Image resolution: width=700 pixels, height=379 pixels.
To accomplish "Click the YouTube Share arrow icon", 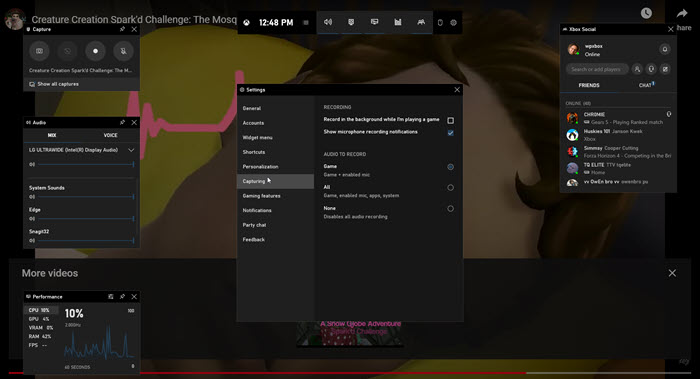I will [x=682, y=14].
